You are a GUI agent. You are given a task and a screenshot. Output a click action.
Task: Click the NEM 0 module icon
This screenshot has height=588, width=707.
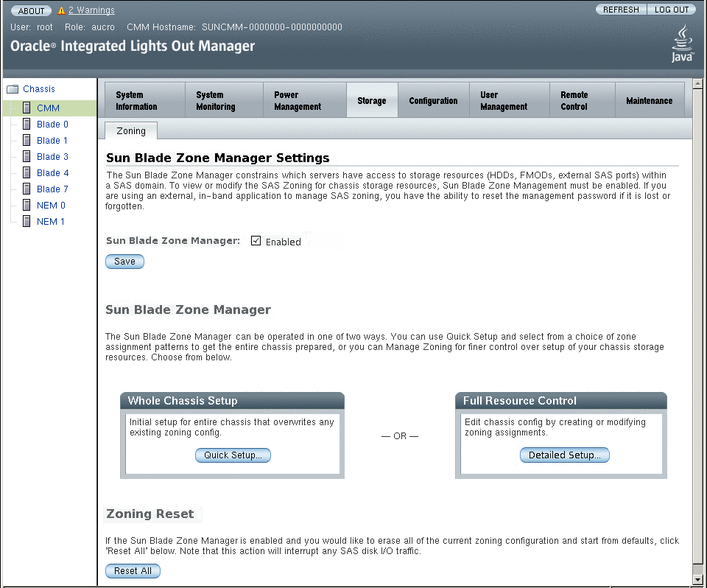pyautogui.click(x=27, y=206)
